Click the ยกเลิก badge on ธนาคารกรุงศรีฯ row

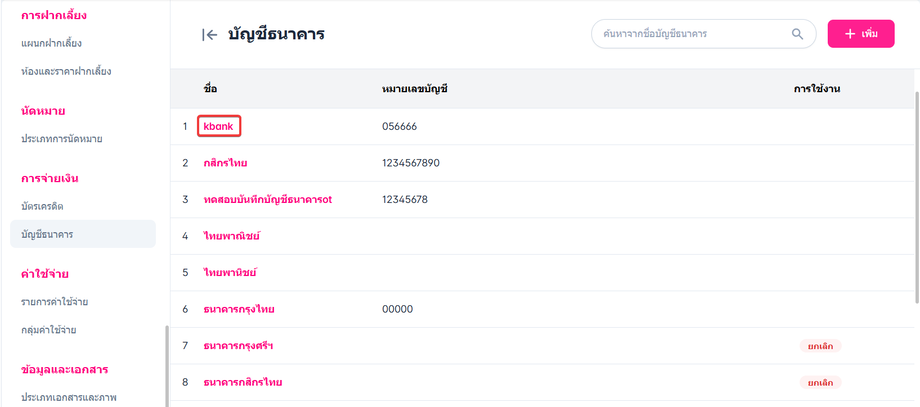tap(820, 346)
